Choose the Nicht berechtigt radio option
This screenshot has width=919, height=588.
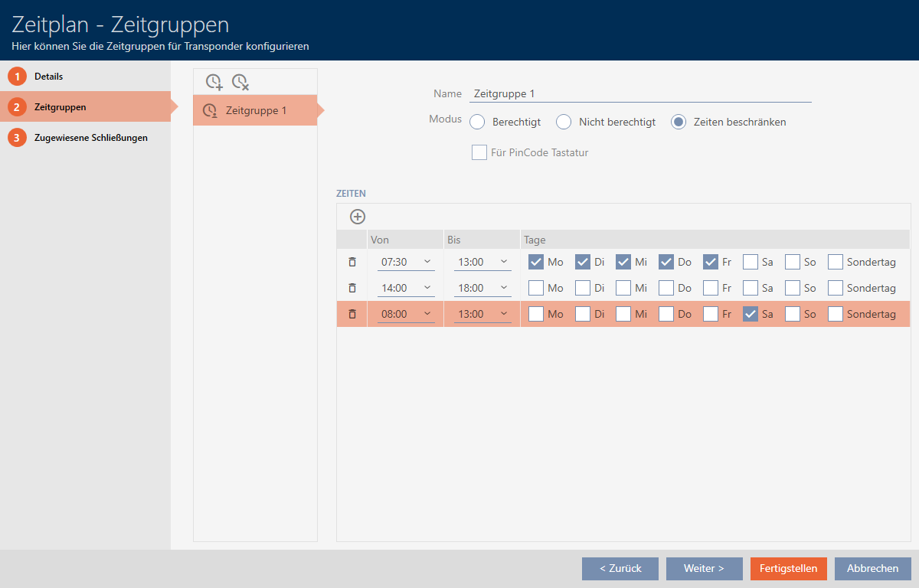564,122
